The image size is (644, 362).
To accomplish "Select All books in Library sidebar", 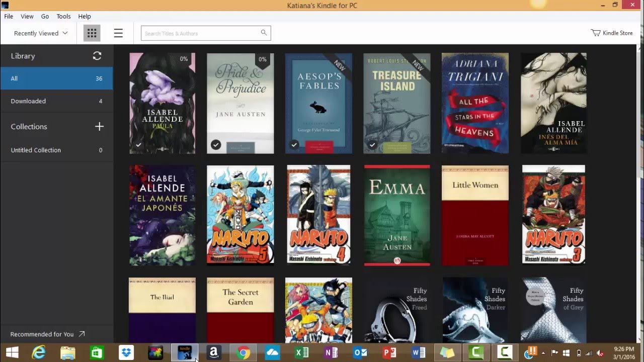I will coord(56,78).
